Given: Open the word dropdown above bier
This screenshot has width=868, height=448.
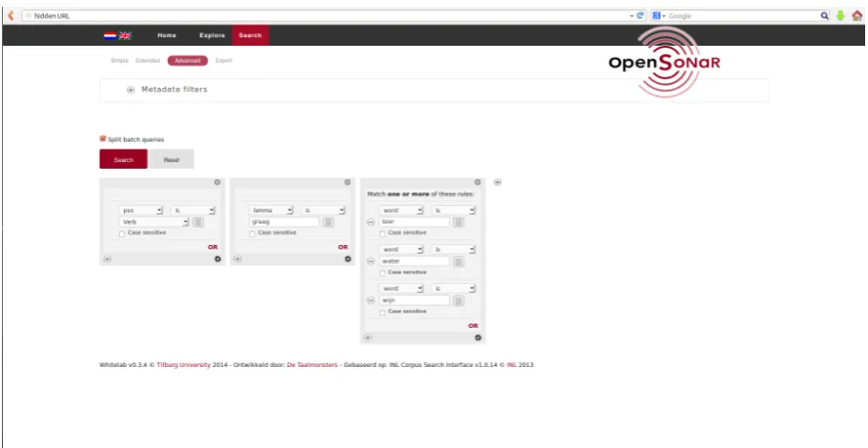Looking at the screenshot, I should click(401, 211).
